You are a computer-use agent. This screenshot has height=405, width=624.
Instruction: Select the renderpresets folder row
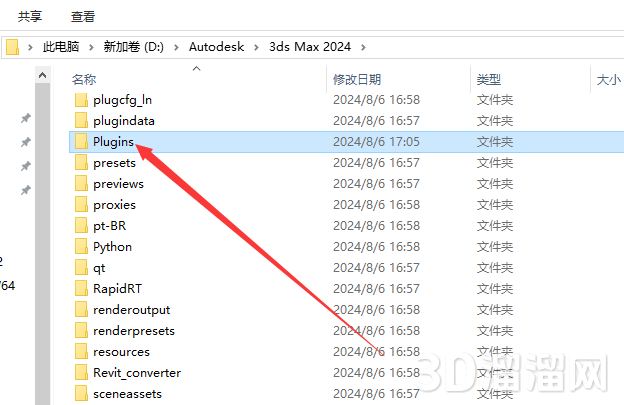[346, 330]
